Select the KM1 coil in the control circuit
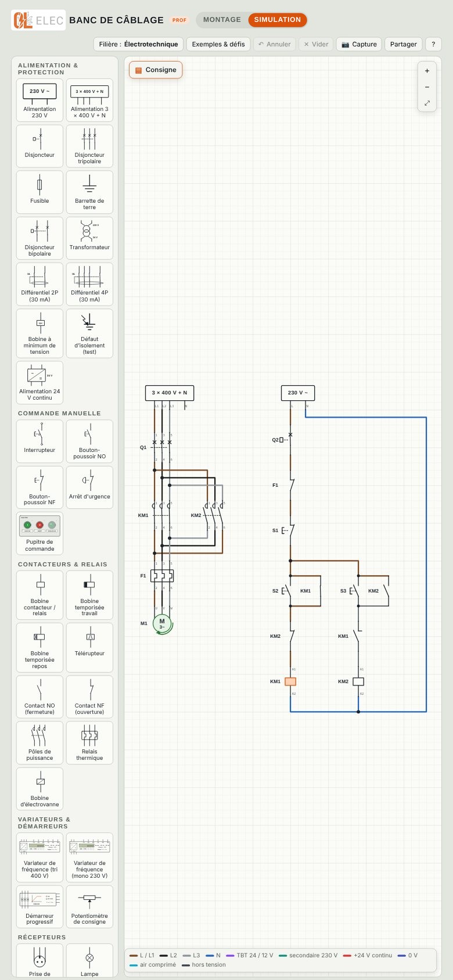 [x=290, y=681]
